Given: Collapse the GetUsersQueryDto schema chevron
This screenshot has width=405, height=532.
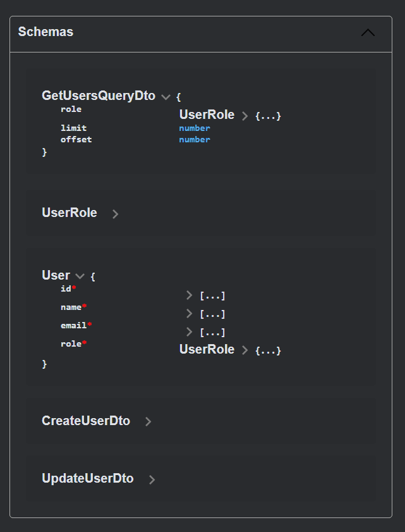Looking at the screenshot, I should (x=166, y=97).
